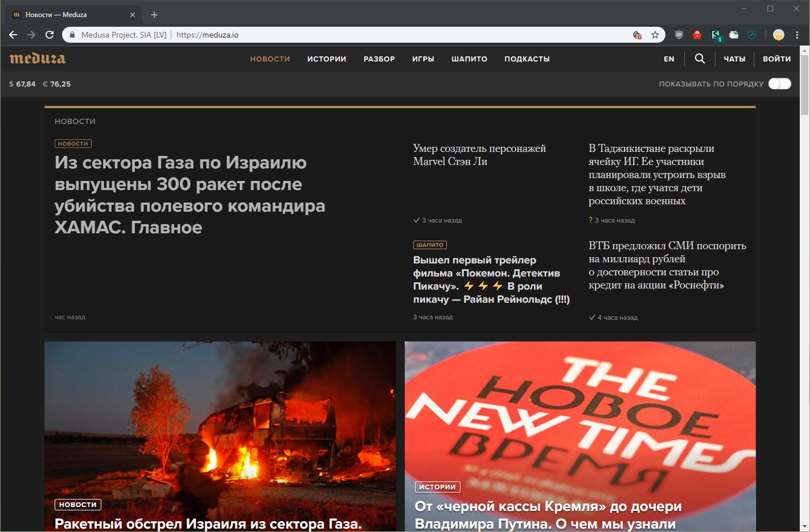Image resolution: width=810 pixels, height=532 pixels.
Task: Click the orange Новости tag above Gaza headline
Action: coord(73,144)
